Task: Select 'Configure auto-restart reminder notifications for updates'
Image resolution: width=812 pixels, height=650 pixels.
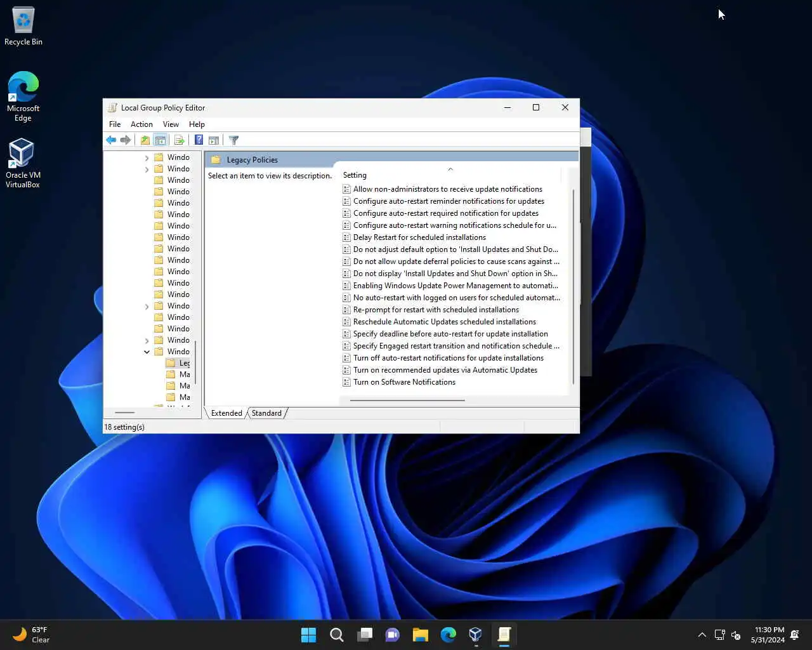Action: pos(443,201)
